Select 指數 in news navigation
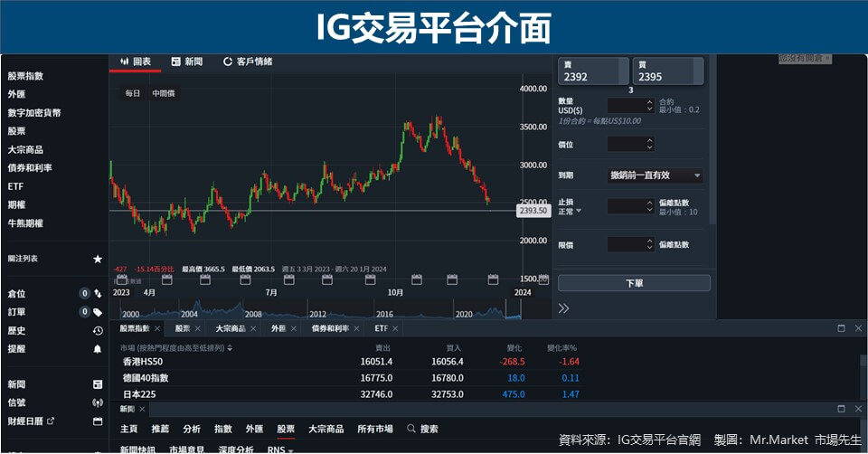 [223, 429]
